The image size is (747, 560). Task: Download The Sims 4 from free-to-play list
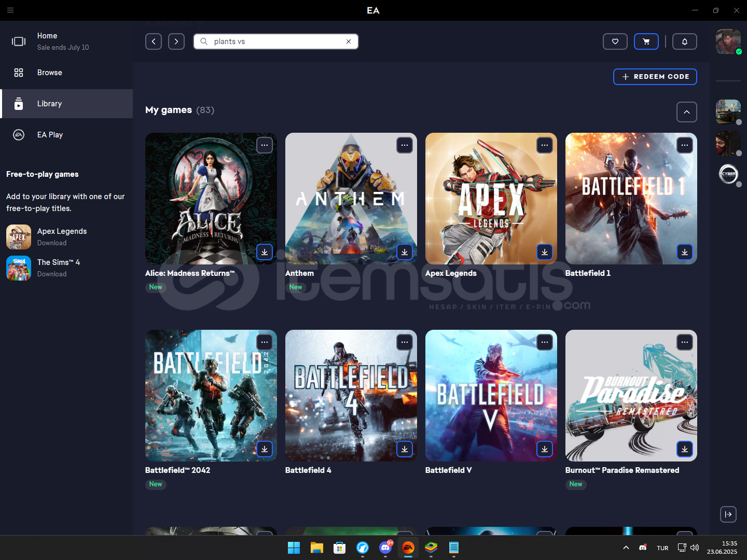pyautogui.click(x=52, y=274)
